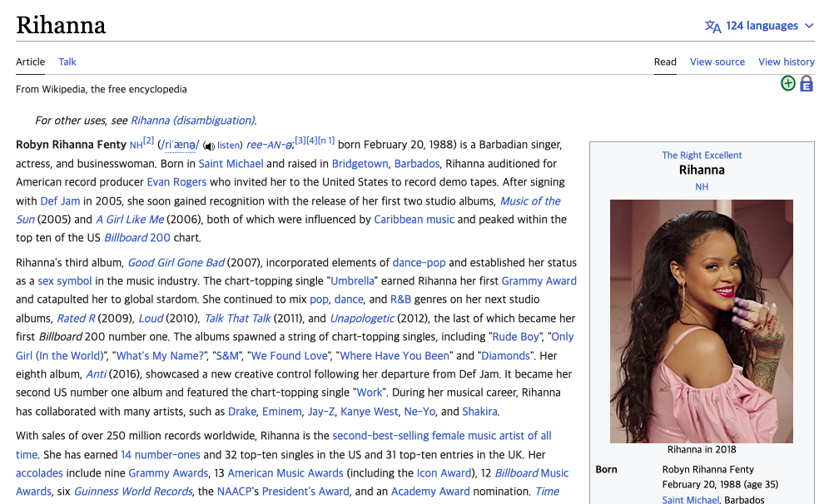Click the Work song link
829x504 pixels.
click(x=369, y=393)
